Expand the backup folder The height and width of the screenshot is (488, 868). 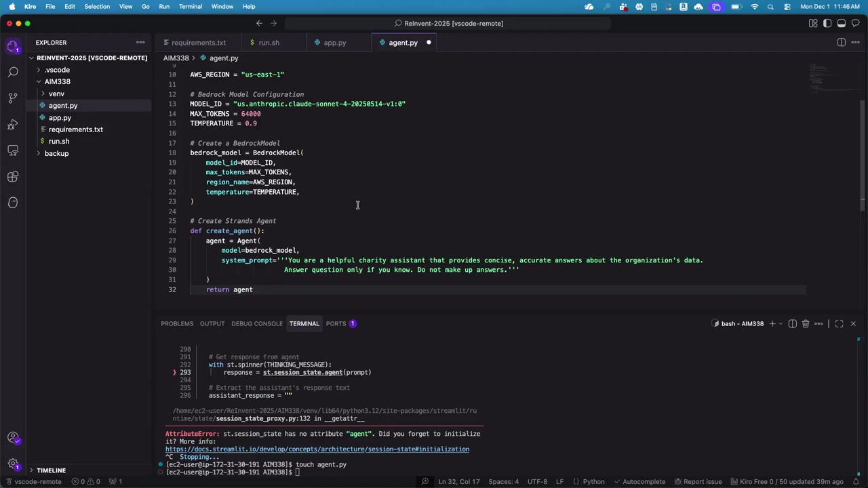(56, 153)
